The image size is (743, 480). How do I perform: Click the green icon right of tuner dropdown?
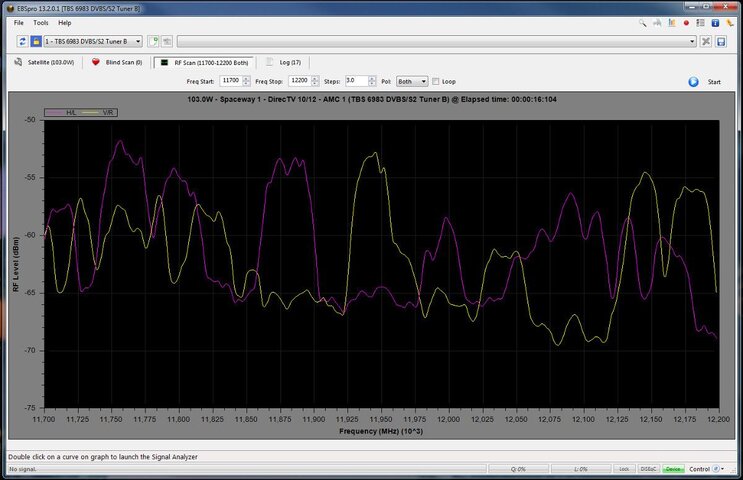click(153, 41)
